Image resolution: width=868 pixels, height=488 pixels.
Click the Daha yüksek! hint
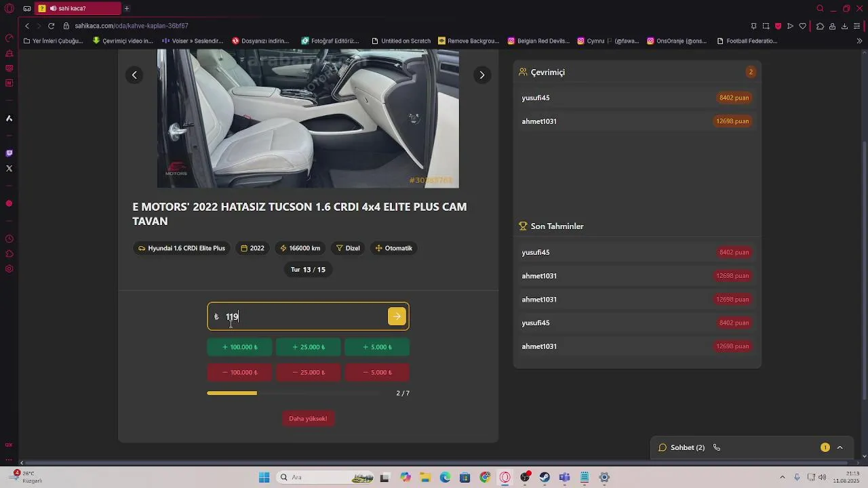click(308, 418)
